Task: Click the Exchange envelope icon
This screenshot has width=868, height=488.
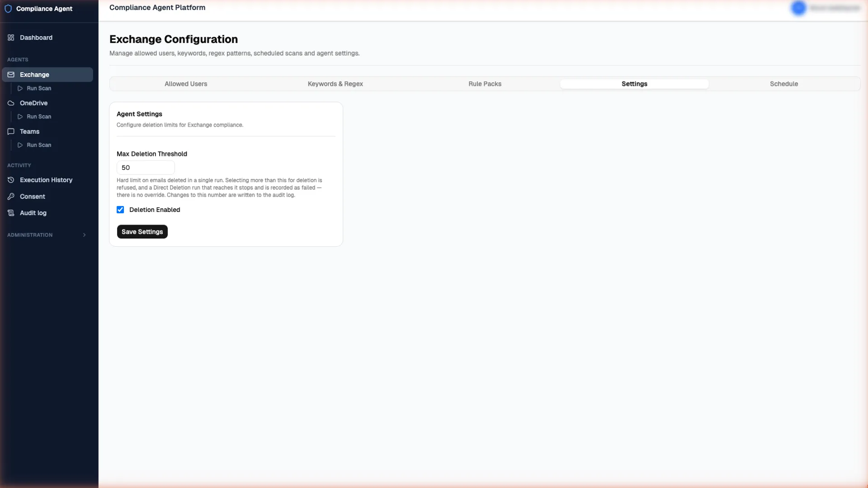Action: coord(11,75)
